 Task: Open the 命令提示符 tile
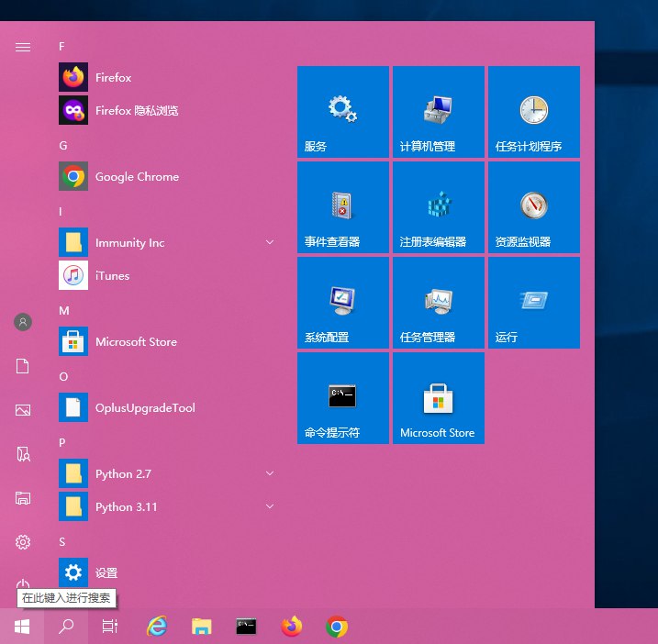[x=343, y=398]
